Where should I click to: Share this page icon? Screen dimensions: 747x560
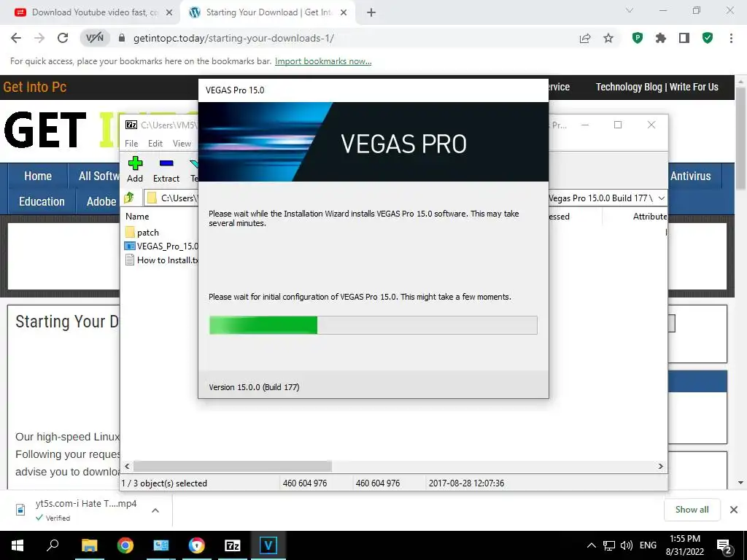click(x=585, y=38)
